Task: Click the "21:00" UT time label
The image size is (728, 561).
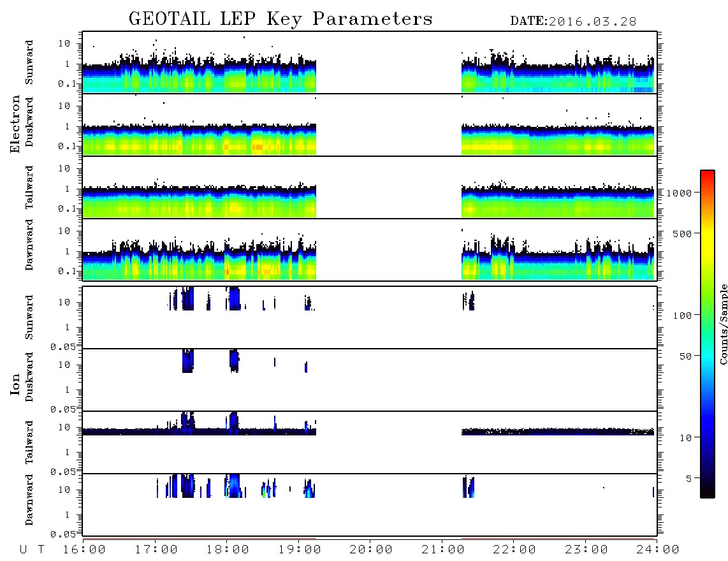Action: click(x=443, y=550)
